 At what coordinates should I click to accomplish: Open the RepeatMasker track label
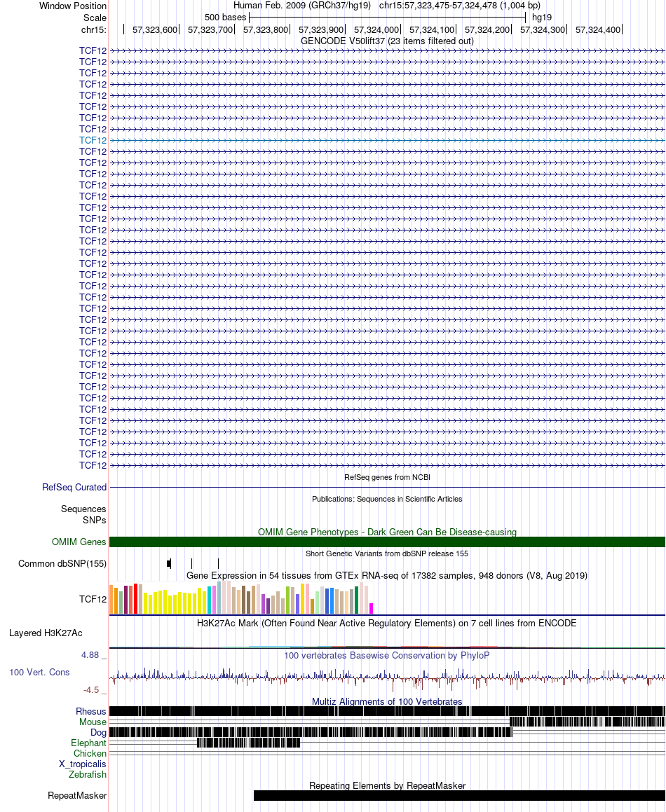click(77, 795)
